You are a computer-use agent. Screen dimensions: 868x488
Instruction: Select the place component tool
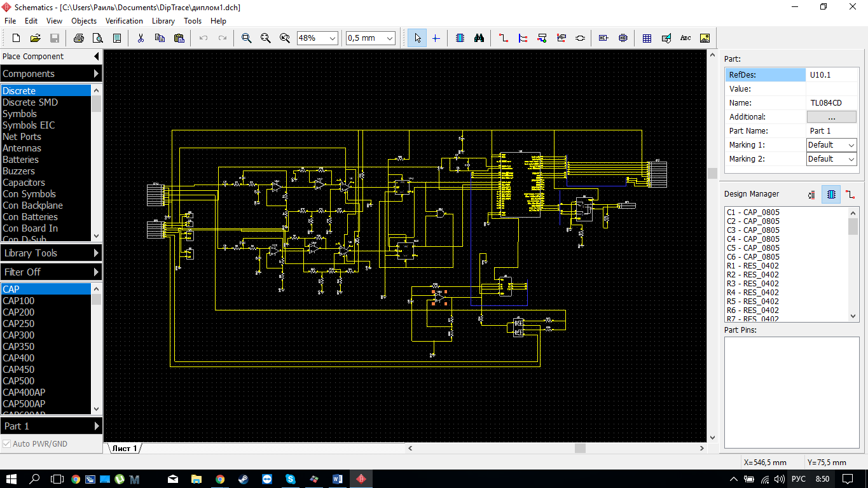[460, 38]
